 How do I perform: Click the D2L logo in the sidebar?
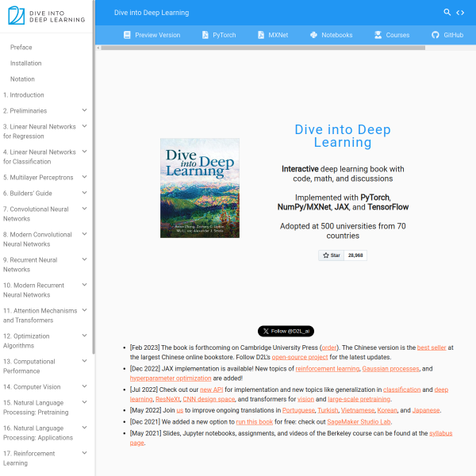point(47,16)
